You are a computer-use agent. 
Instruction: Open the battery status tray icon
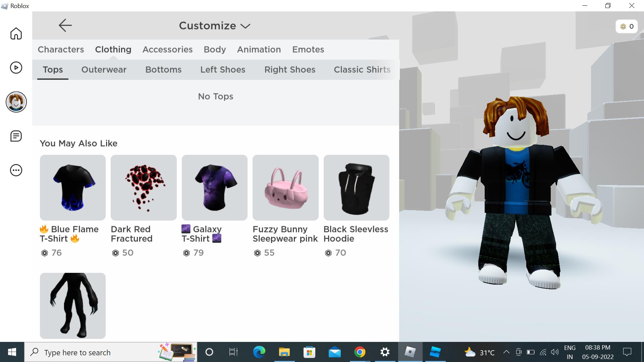(x=531, y=352)
